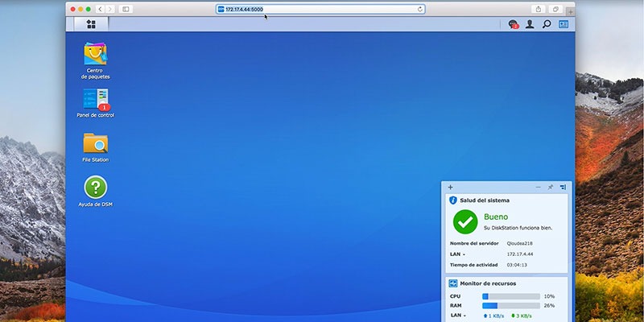Click the 3 KB/s download rate
644x322 pixels.
click(x=521, y=316)
